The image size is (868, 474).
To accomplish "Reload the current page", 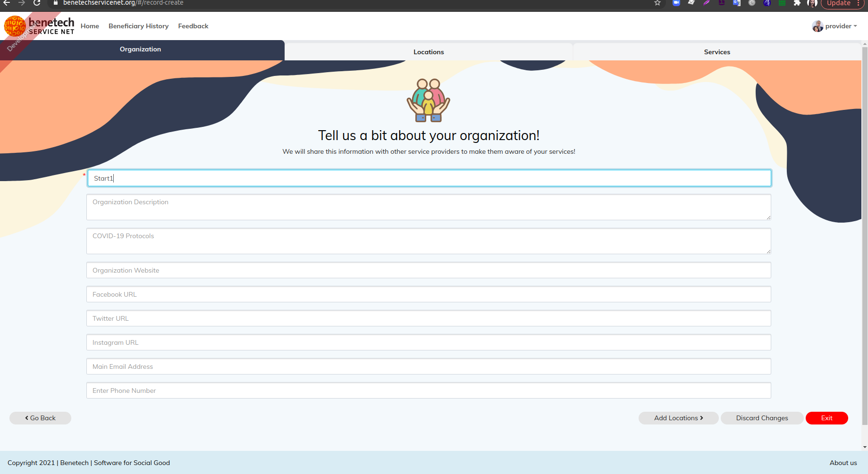I will 37,2.
